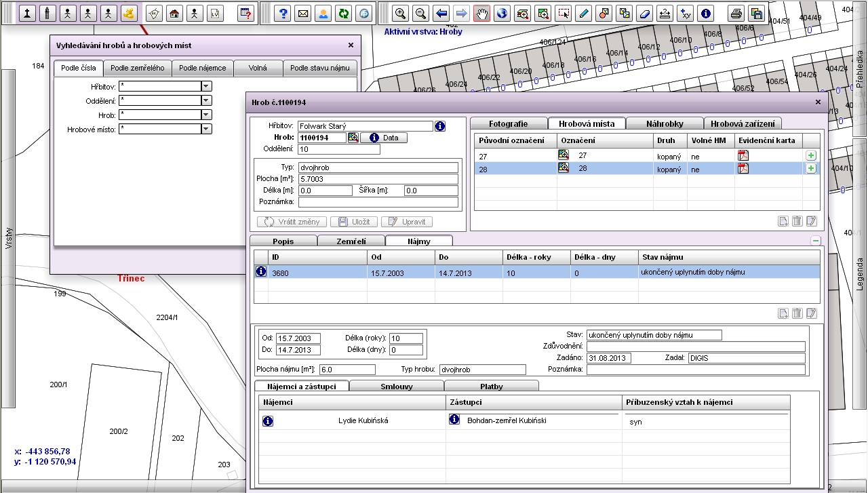Image resolution: width=868 pixels, height=493 pixels.
Task: Click the globe full extent icon
Action: (502, 14)
